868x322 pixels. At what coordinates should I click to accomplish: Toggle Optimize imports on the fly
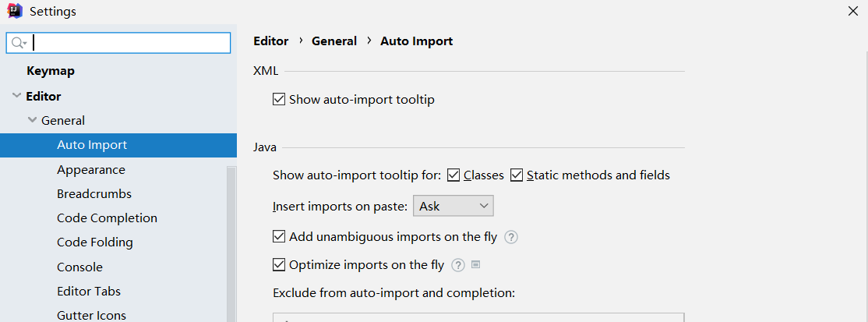[279, 265]
